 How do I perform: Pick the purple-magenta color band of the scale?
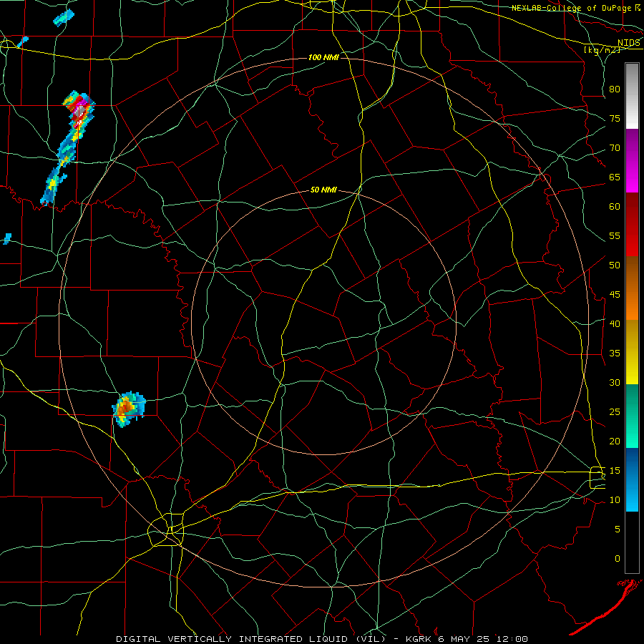tap(632, 161)
